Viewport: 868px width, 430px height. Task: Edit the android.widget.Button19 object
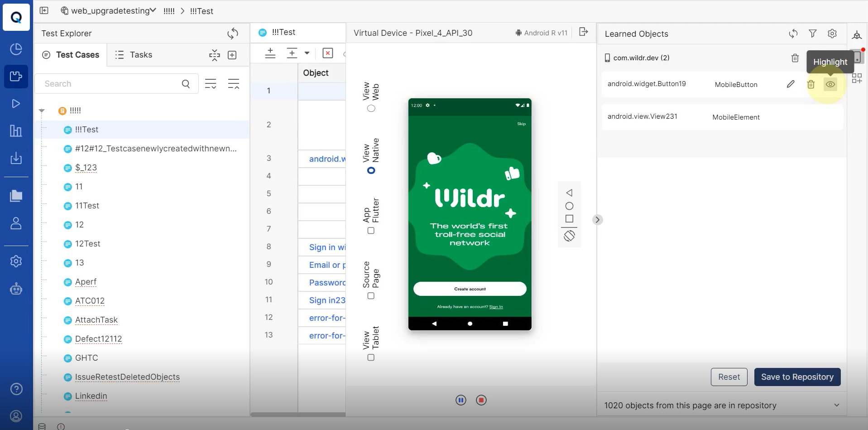(x=791, y=84)
